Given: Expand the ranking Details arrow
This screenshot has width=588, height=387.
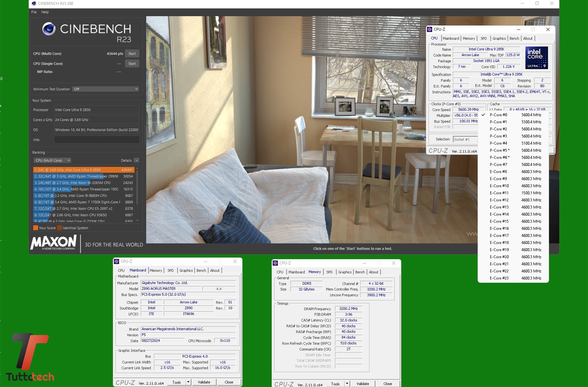Looking at the screenshot, I should click(137, 160).
